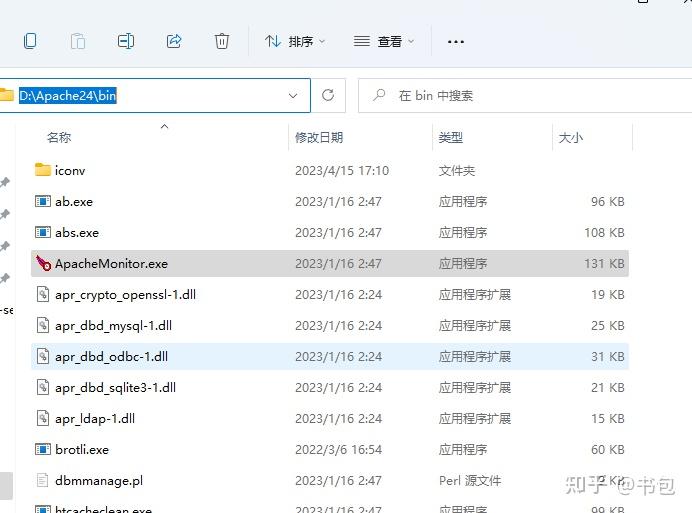This screenshot has width=692, height=513.
Task: Click apr_ldap-1.dll file name
Action: click(95, 419)
